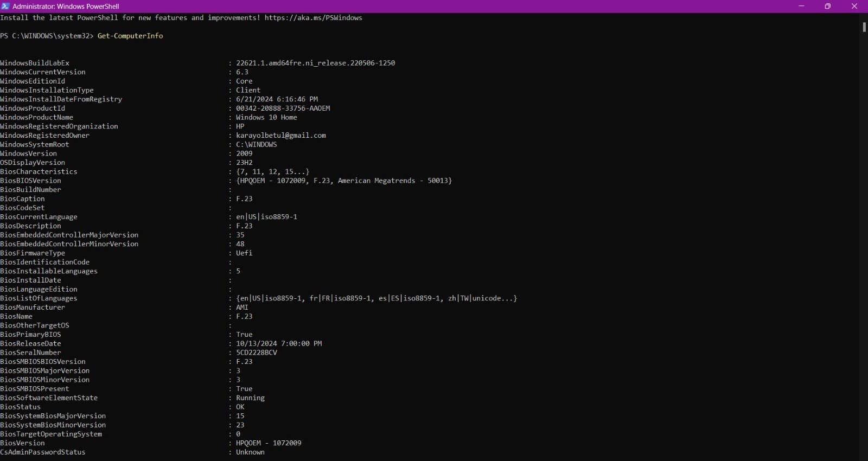
Task: Click the window title Administrator: Windows PowerShell
Action: [66, 7]
